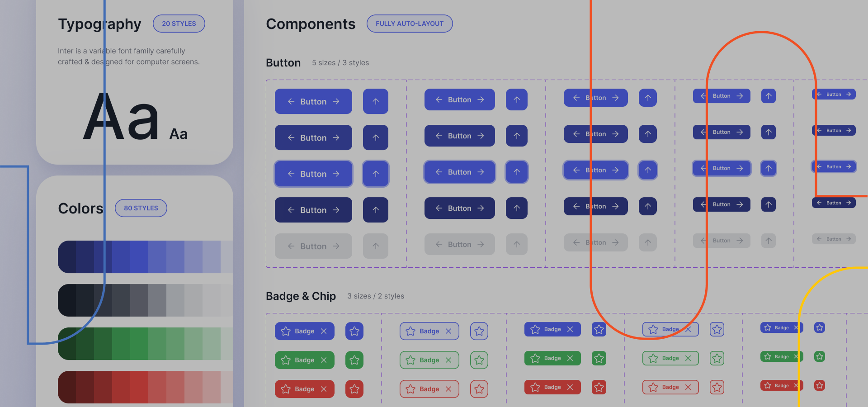
Task: Dismiss the green Badge via its X icon
Action: pyautogui.click(x=324, y=360)
